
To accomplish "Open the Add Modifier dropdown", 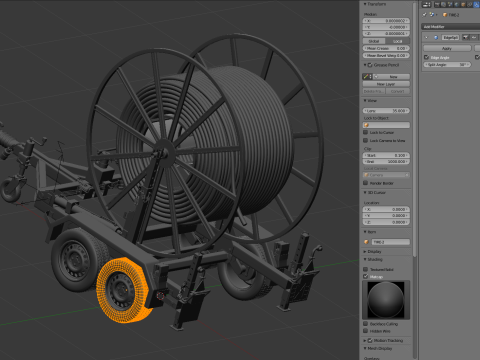I will [x=450, y=26].
